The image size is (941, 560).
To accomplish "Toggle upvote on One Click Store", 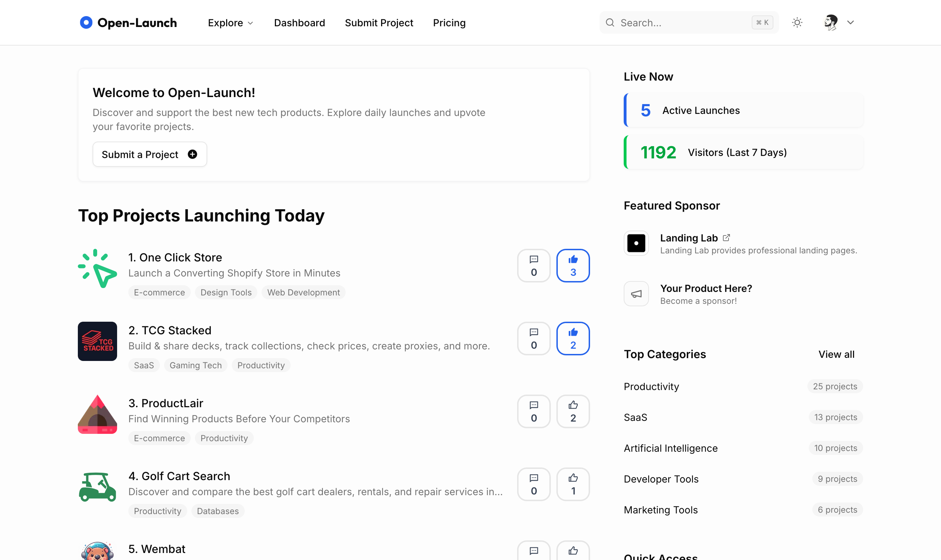I will (573, 266).
